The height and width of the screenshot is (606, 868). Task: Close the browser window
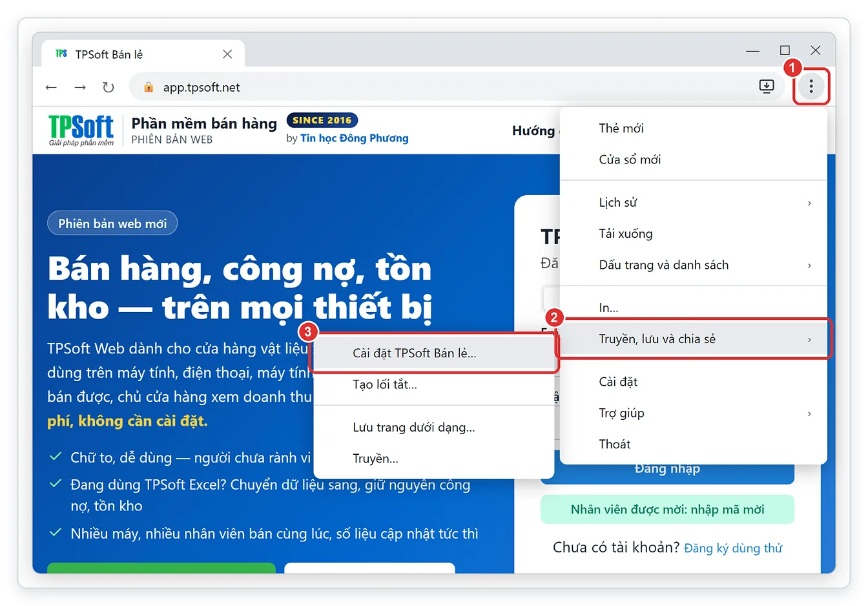816,50
